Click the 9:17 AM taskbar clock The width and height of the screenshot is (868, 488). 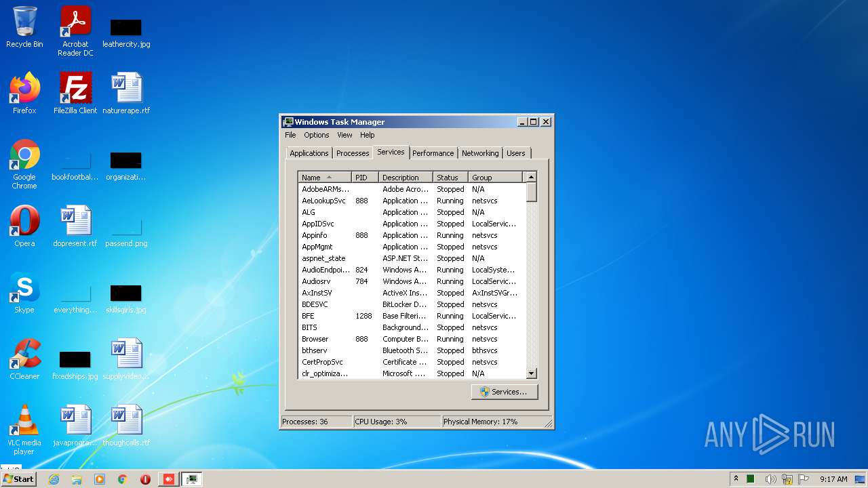point(833,479)
